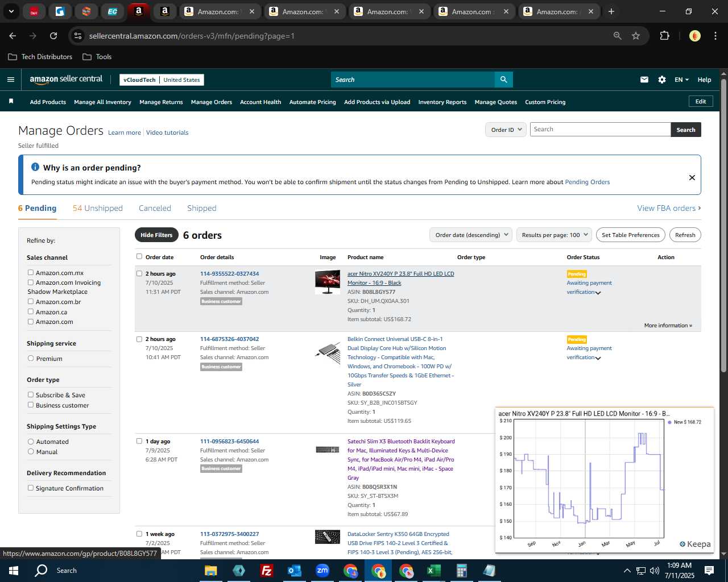Check the Business customer order type
728x582 pixels.
pos(31,405)
